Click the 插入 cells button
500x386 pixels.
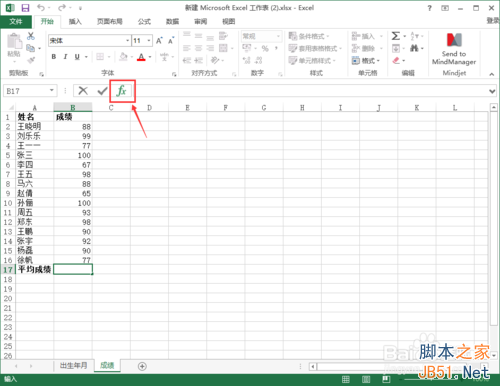click(367, 36)
